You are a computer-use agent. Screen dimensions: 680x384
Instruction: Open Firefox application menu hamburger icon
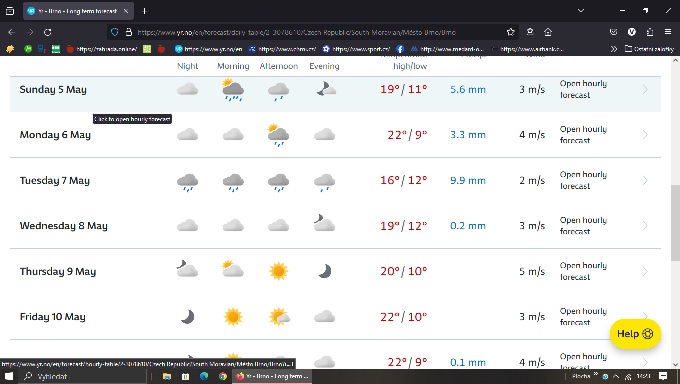(x=668, y=32)
